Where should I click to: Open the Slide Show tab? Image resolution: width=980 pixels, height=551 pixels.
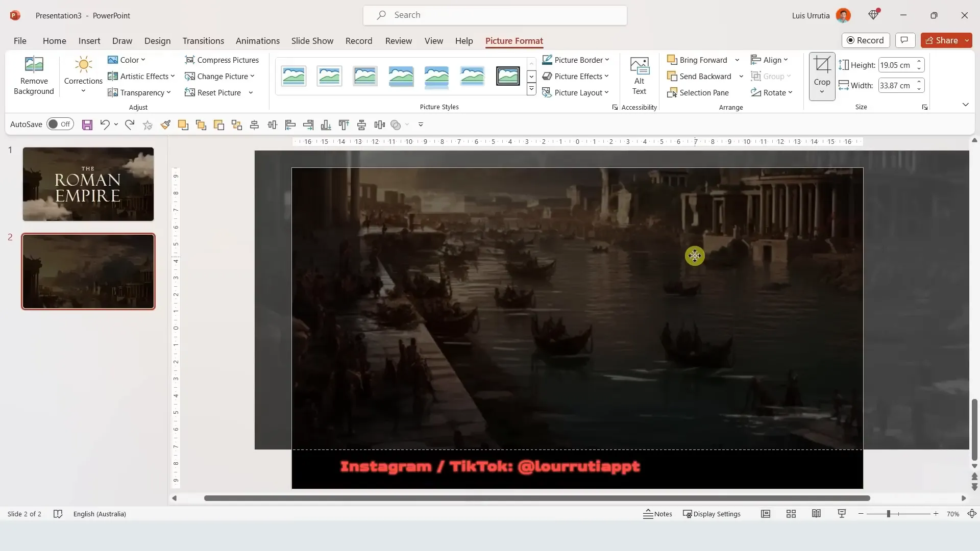pyautogui.click(x=312, y=41)
